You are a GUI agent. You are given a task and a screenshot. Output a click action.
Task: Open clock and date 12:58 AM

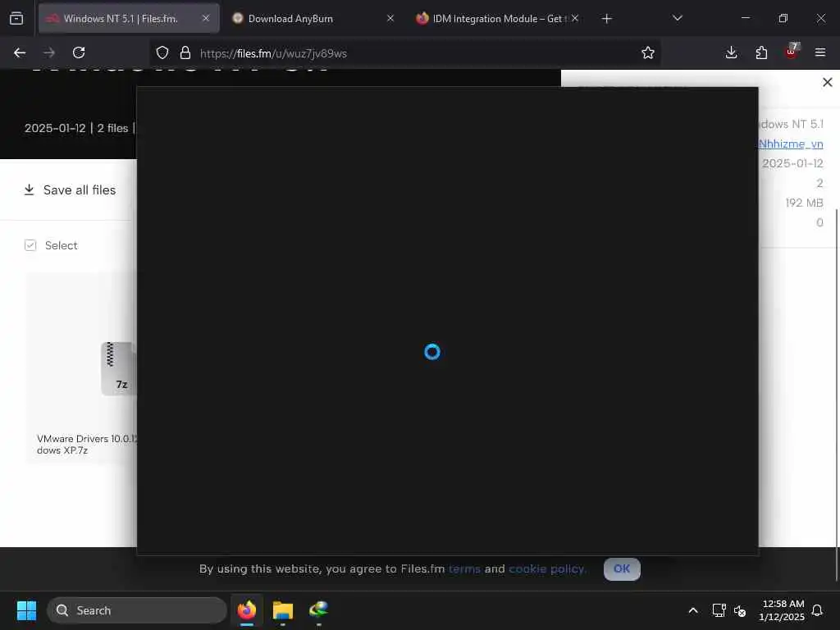coord(782,610)
